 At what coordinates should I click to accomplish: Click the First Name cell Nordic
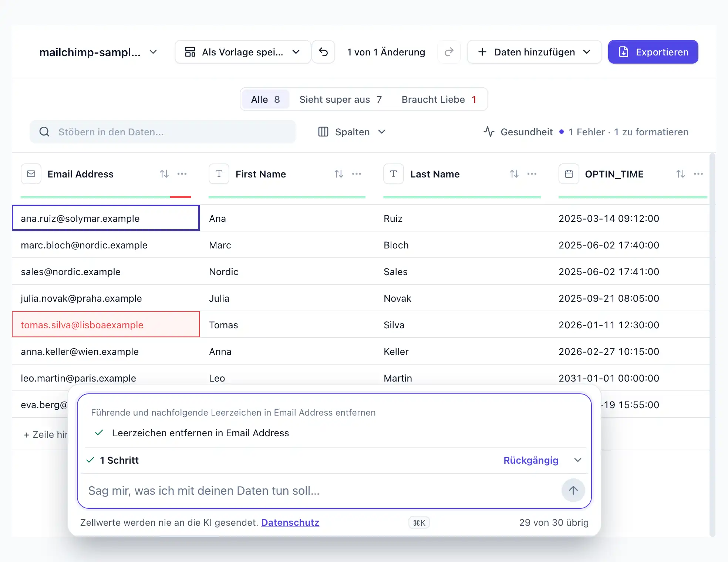[287, 271]
